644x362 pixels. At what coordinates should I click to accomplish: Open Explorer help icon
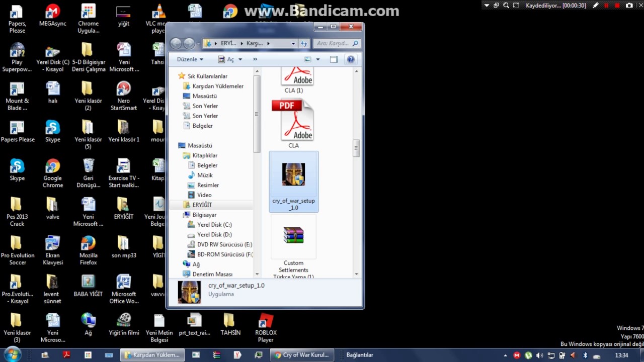point(351,59)
